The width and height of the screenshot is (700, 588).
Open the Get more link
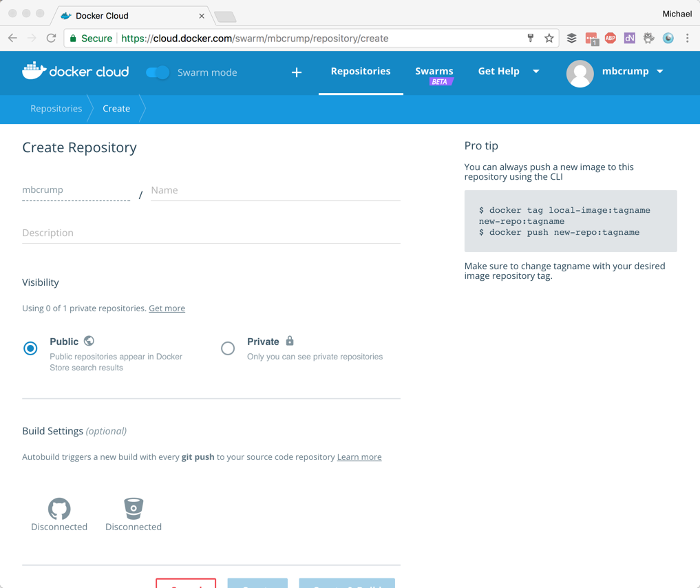[167, 308]
